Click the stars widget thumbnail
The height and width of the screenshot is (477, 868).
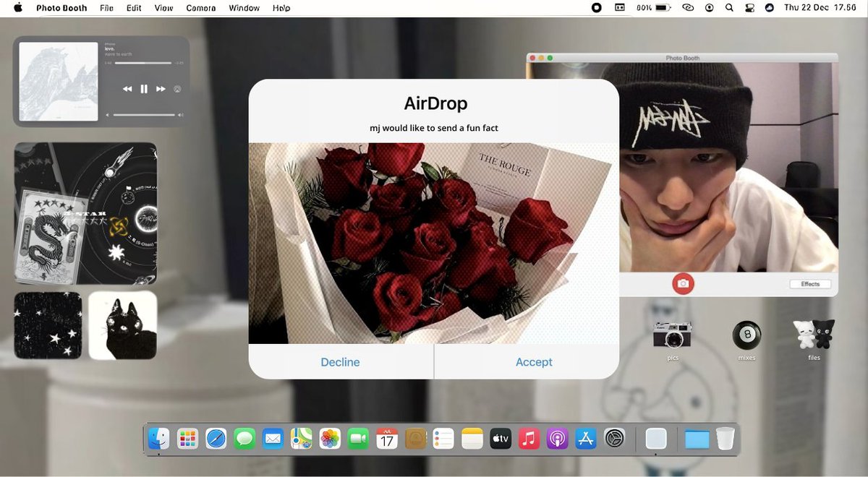coord(48,325)
